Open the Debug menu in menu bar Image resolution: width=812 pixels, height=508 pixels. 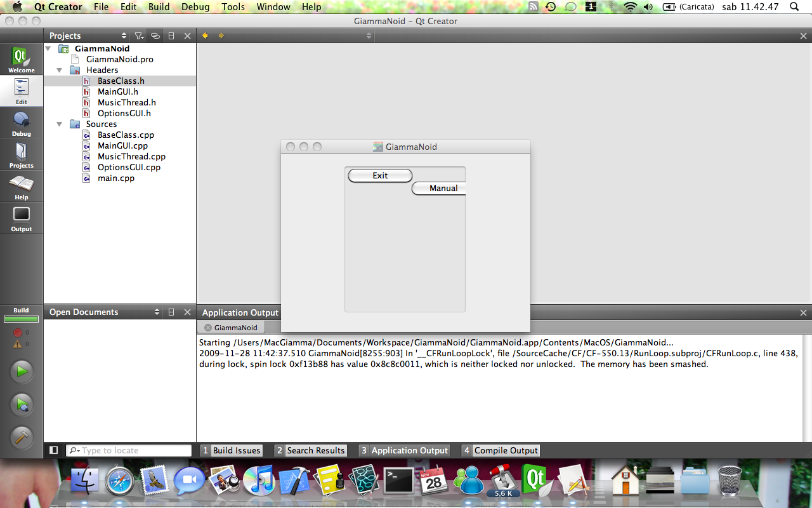click(195, 7)
